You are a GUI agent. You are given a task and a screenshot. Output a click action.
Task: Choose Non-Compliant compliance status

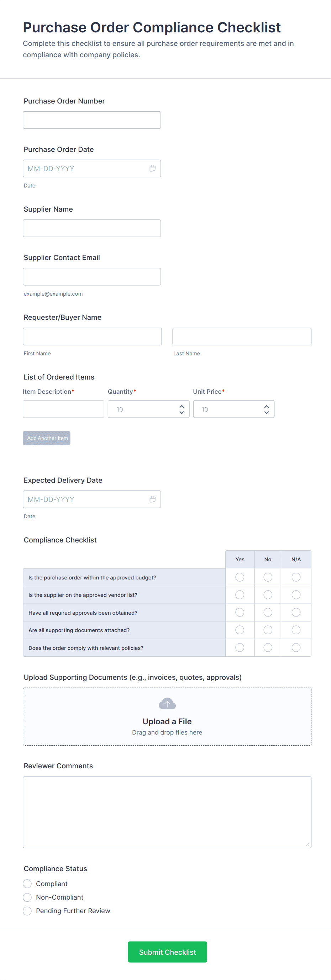coord(27,897)
